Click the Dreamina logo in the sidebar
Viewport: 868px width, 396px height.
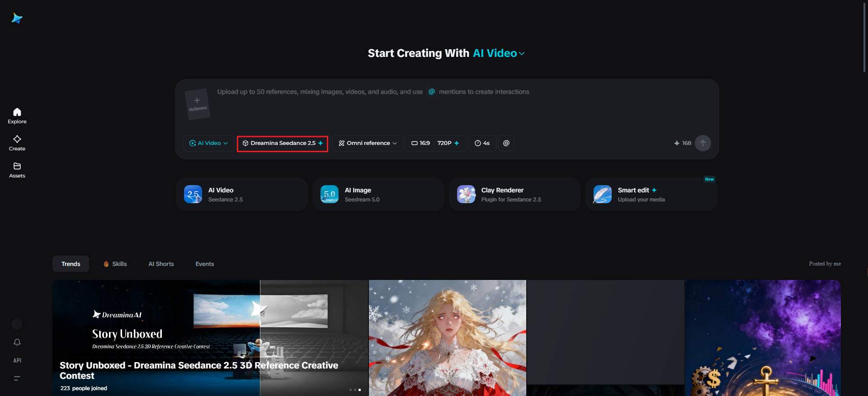tap(17, 18)
